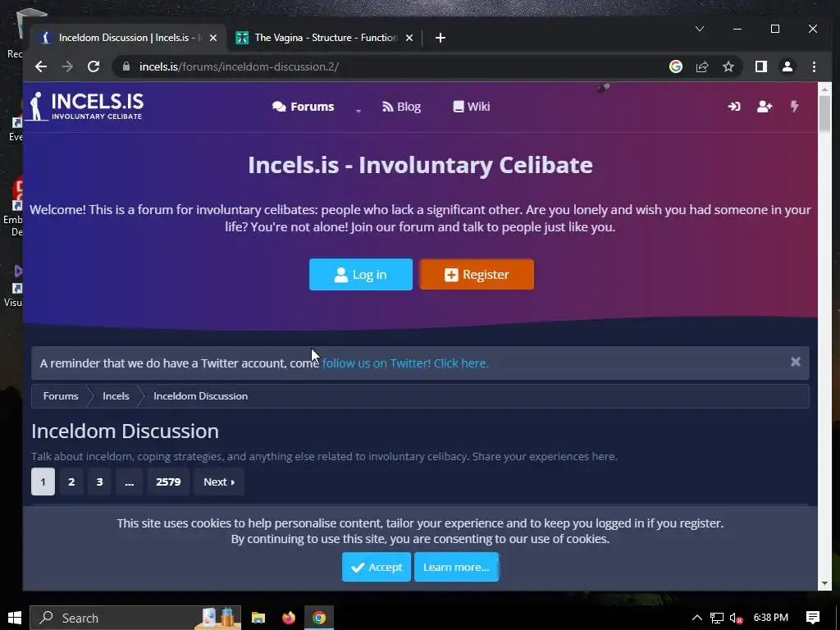This screenshot has height=630, width=840.
Task: View site security lock info
Action: 126,66
